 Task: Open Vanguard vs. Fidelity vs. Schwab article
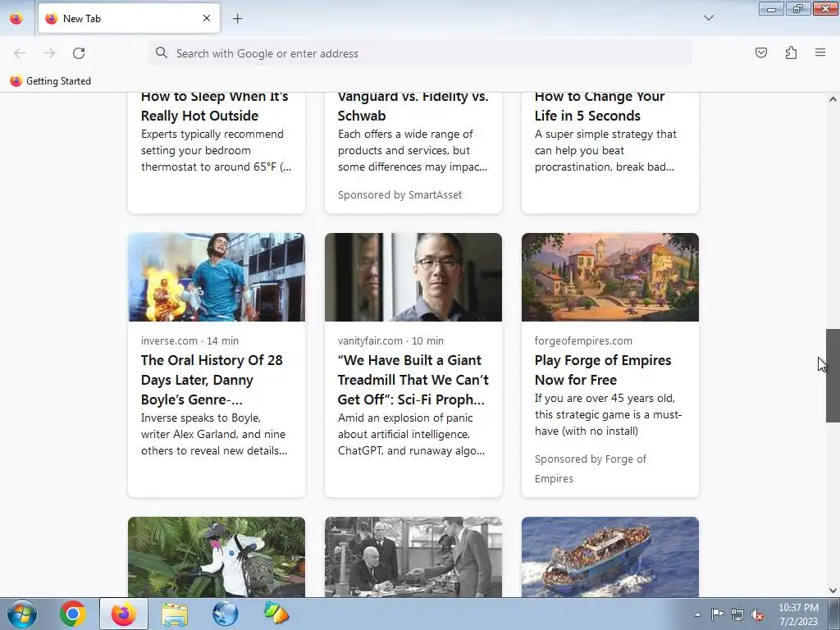[413, 106]
